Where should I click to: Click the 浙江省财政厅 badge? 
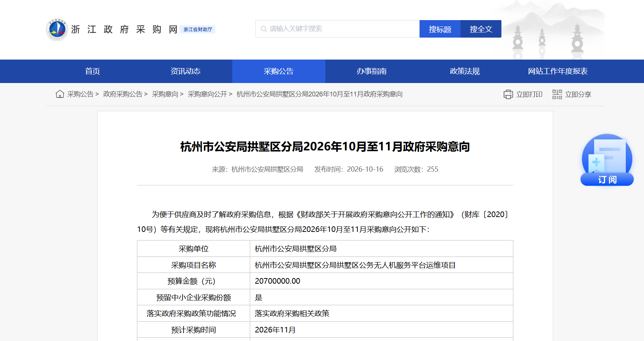198,29
